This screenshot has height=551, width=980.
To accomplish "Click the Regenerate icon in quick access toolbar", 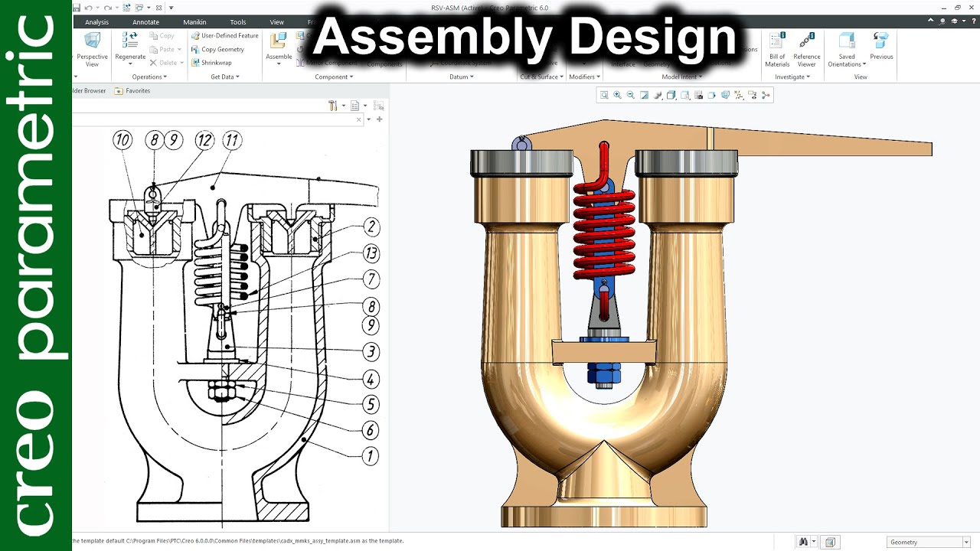I will coord(127,8).
